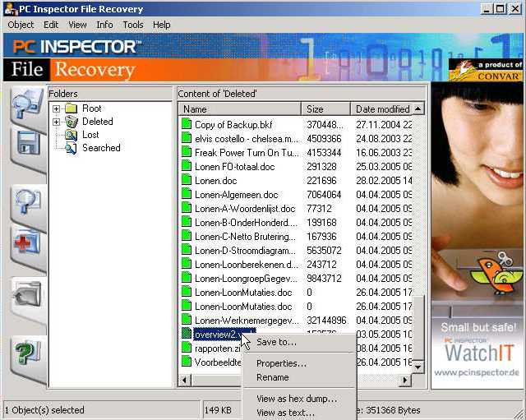Choose Save to... in context menu
526x420 pixels.
299,342
